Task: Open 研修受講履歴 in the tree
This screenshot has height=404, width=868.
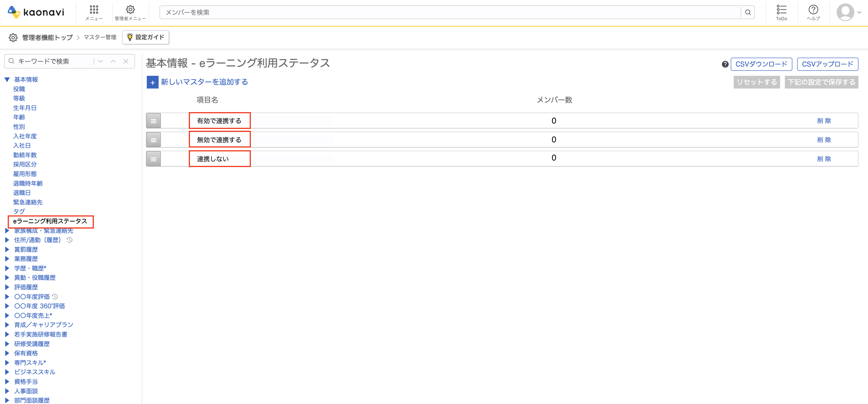Action: pyautogui.click(x=32, y=344)
